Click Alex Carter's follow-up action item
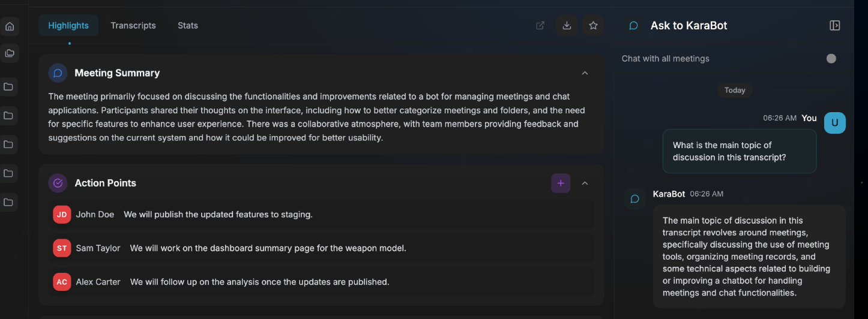 [259, 282]
